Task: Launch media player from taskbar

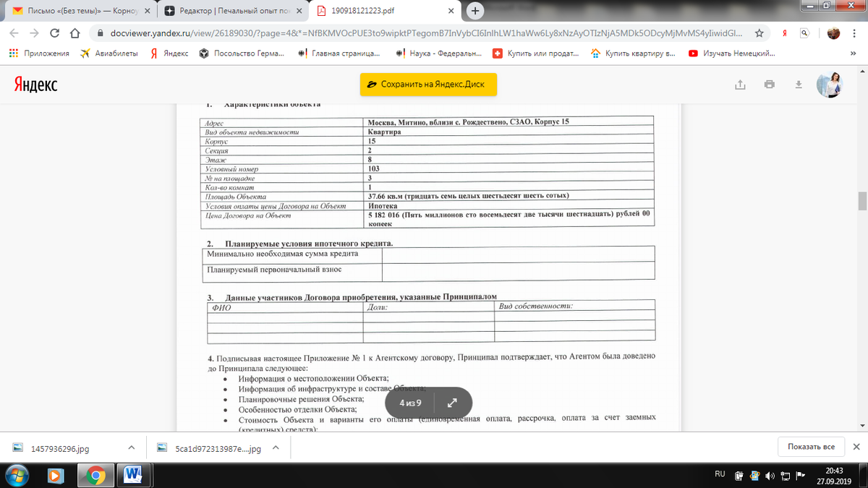Action: pyautogui.click(x=55, y=475)
